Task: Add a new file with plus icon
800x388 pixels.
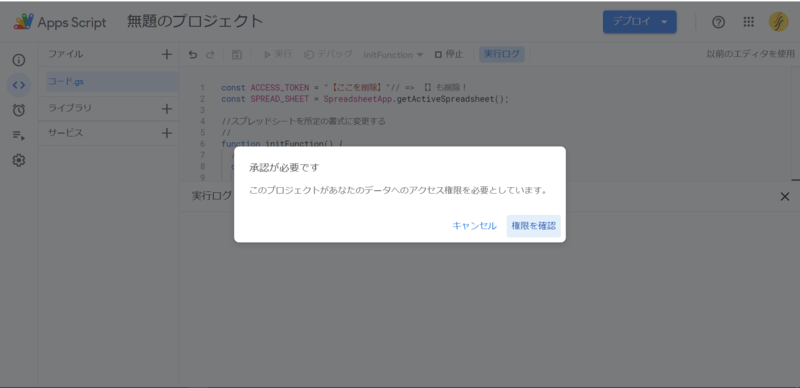Action: pyautogui.click(x=166, y=54)
